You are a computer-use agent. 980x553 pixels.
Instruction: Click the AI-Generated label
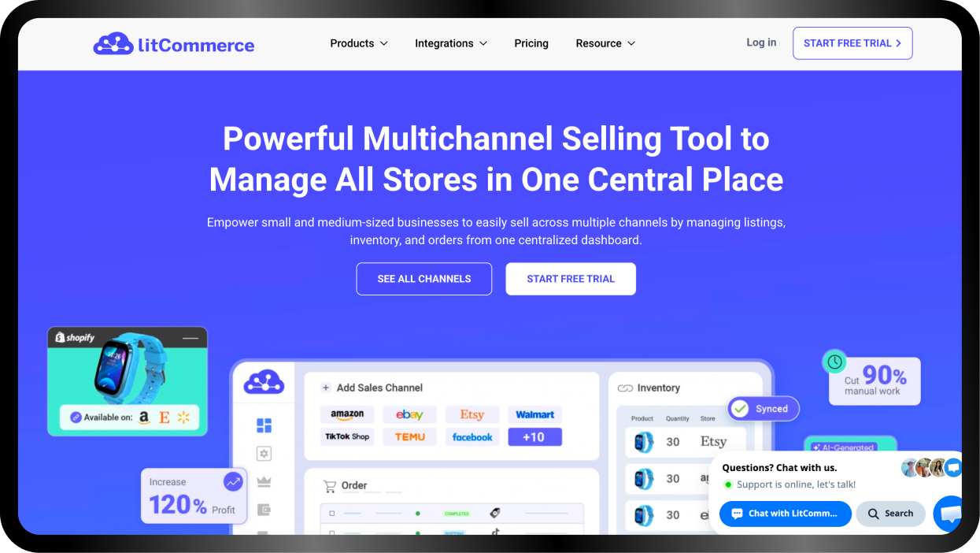pyautogui.click(x=843, y=447)
